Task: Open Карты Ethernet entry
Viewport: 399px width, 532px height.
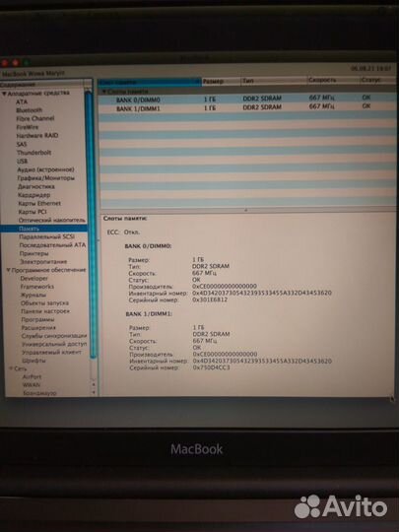Action: (x=39, y=203)
